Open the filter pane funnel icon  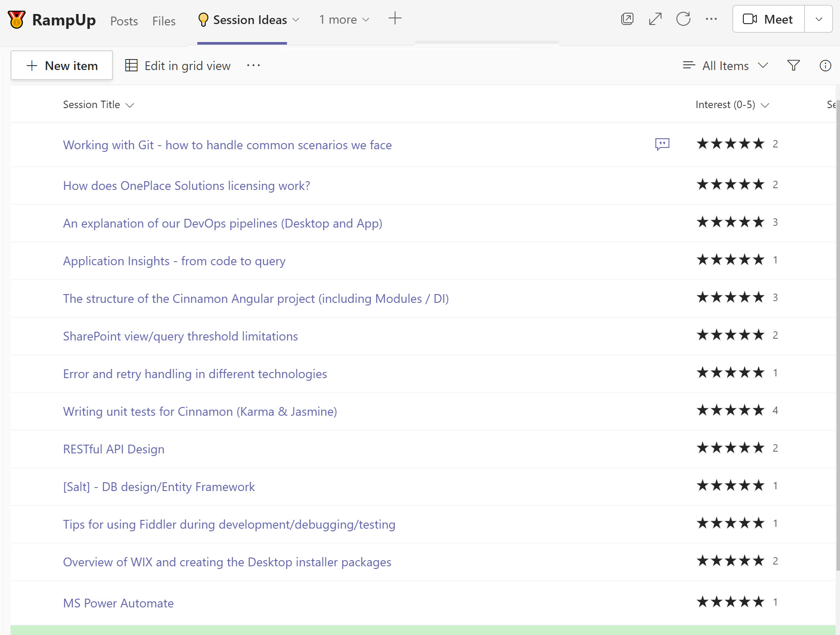coord(793,66)
